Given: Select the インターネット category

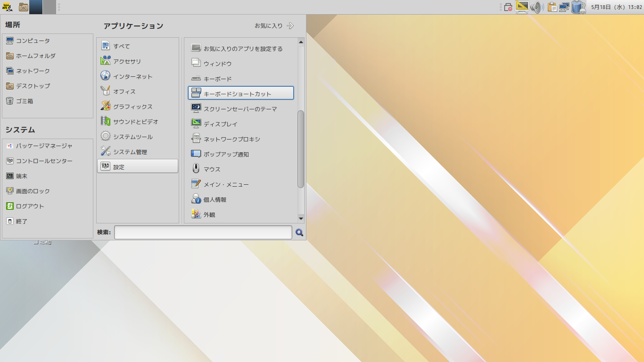Looking at the screenshot, I should [x=138, y=76].
